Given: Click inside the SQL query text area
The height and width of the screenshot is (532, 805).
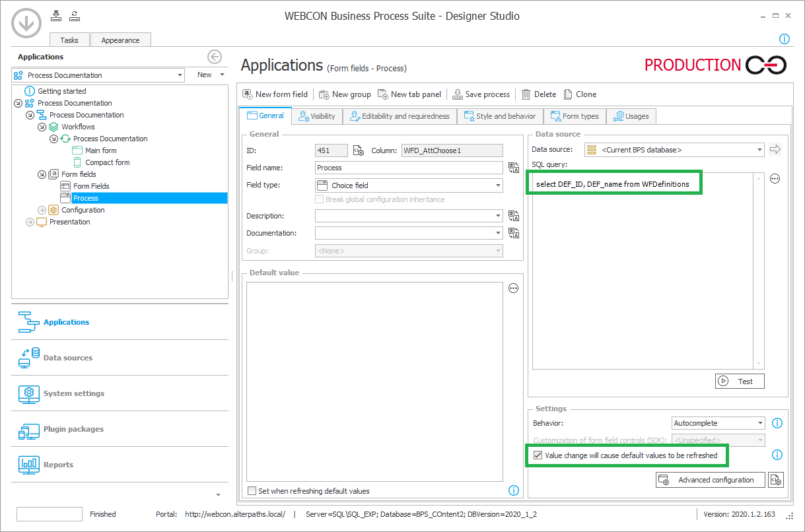Looking at the screenshot, I should point(642,271).
